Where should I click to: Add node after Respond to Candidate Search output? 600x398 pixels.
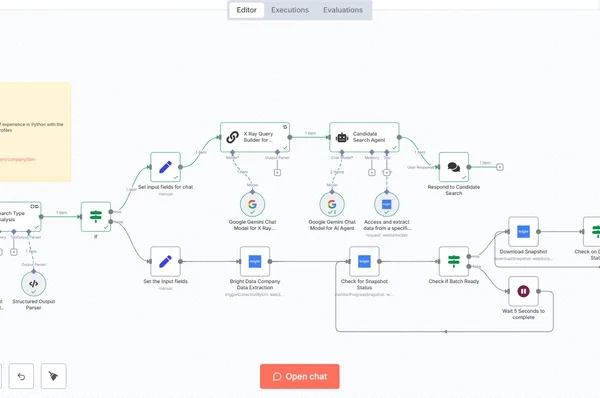pos(500,167)
